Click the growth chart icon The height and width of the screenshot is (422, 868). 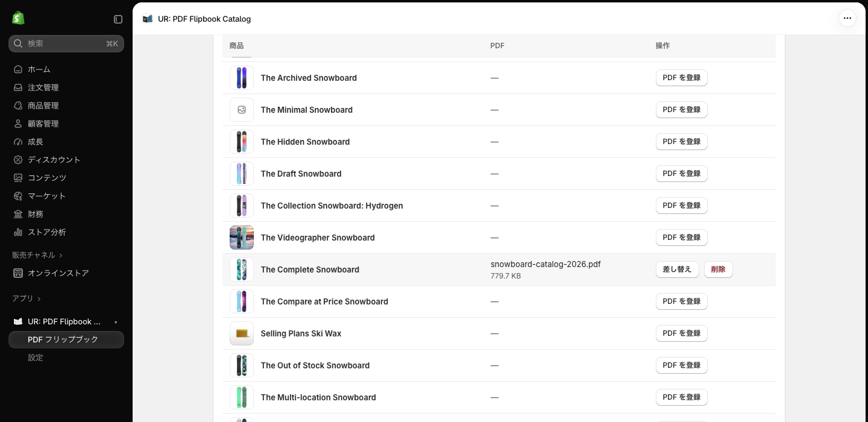pos(18,142)
